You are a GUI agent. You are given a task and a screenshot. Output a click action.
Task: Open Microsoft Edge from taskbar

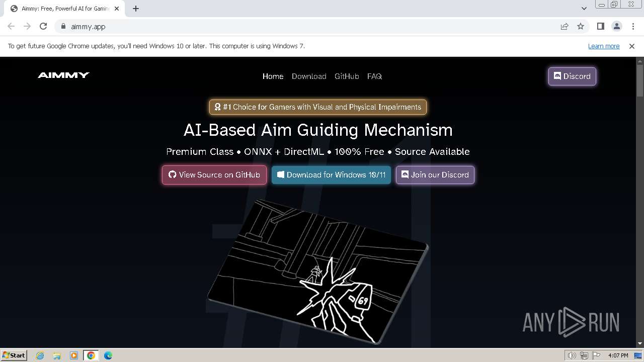(x=108, y=355)
